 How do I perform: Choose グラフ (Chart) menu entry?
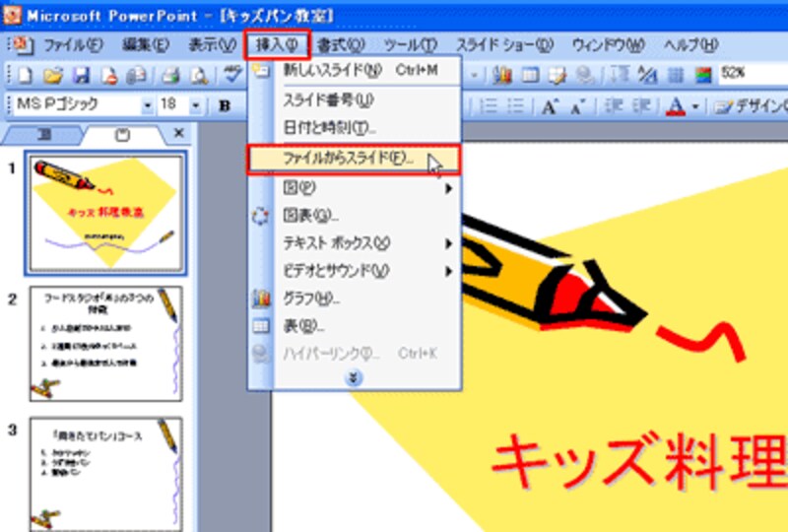[x=355, y=299]
